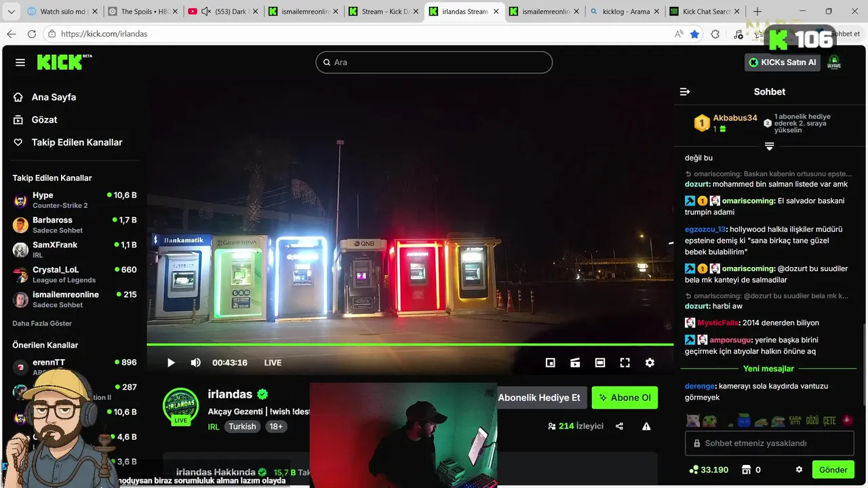868x488 pixels.
Task: Pick the ÇETE emote
Action: pyautogui.click(x=829, y=421)
